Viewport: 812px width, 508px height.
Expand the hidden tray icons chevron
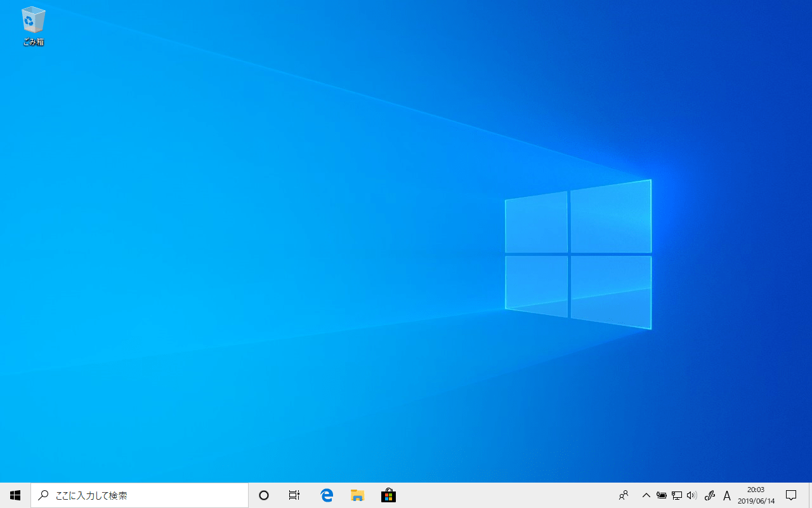pyautogui.click(x=646, y=495)
